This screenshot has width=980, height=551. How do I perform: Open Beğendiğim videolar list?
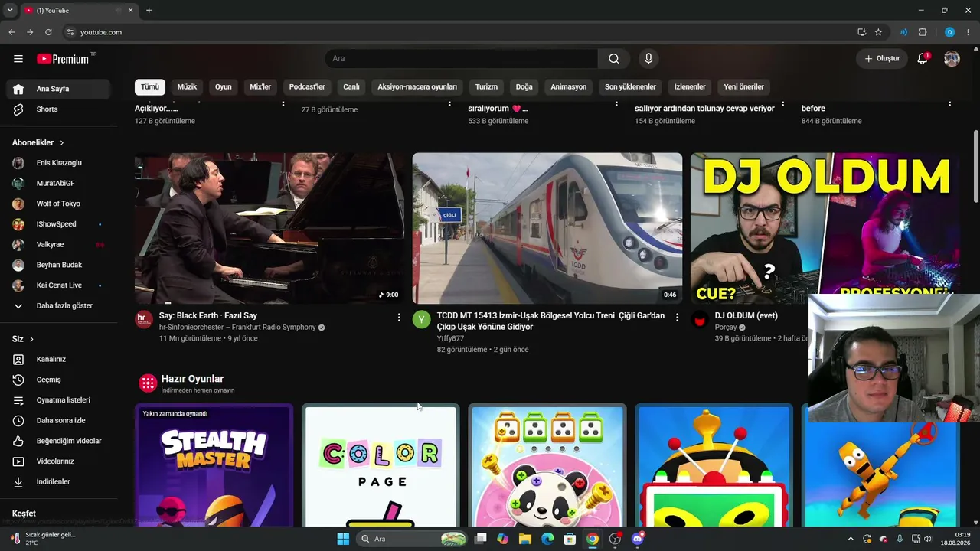[x=58, y=441]
